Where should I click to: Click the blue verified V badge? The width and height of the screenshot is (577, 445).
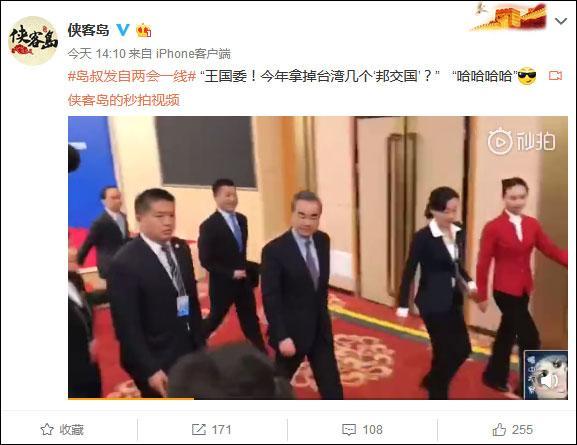[123, 30]
